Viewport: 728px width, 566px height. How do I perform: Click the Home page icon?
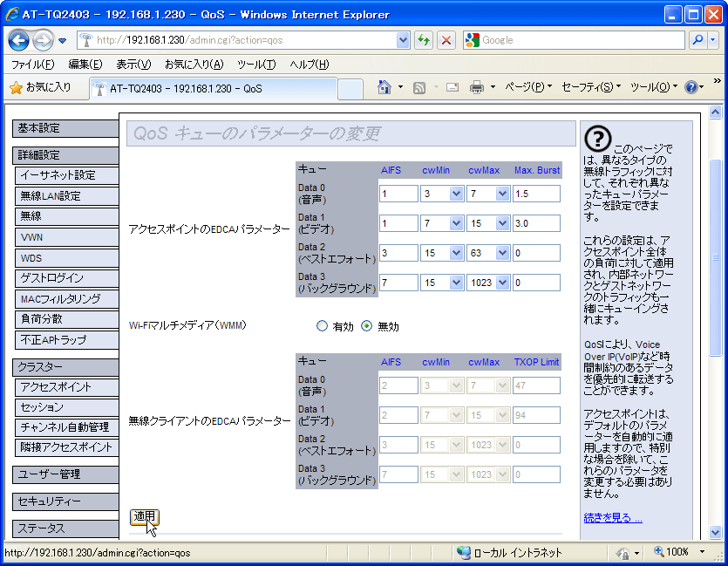pos(384,87)
